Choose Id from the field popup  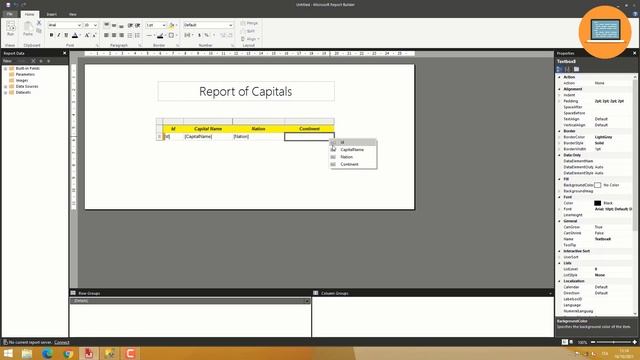(353, 142)
